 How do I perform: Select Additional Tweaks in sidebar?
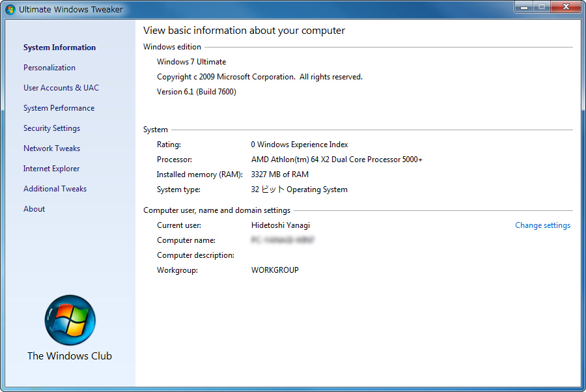[55, 189]
